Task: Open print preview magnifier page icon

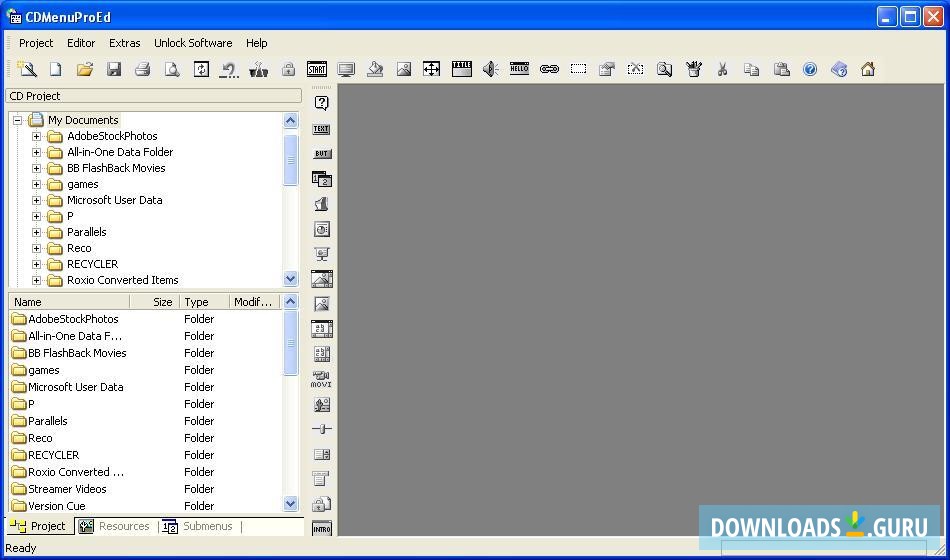Action: [172, 69]
